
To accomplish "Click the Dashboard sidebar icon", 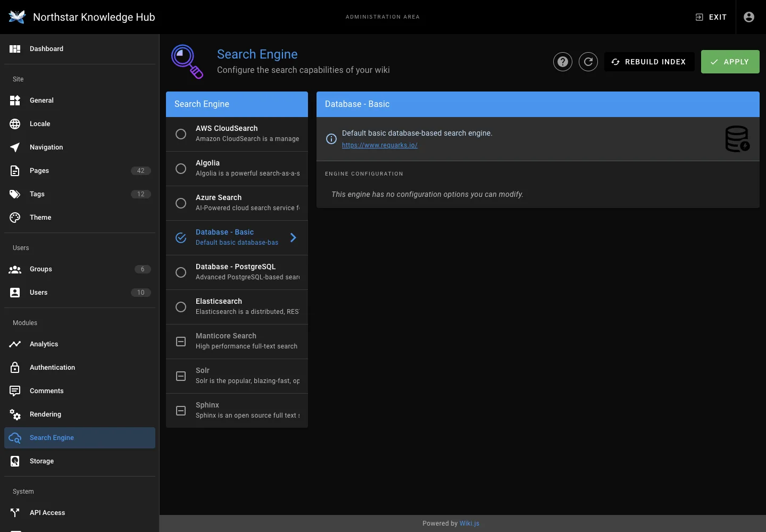I will pyautogui.click(x=15, y=49).
